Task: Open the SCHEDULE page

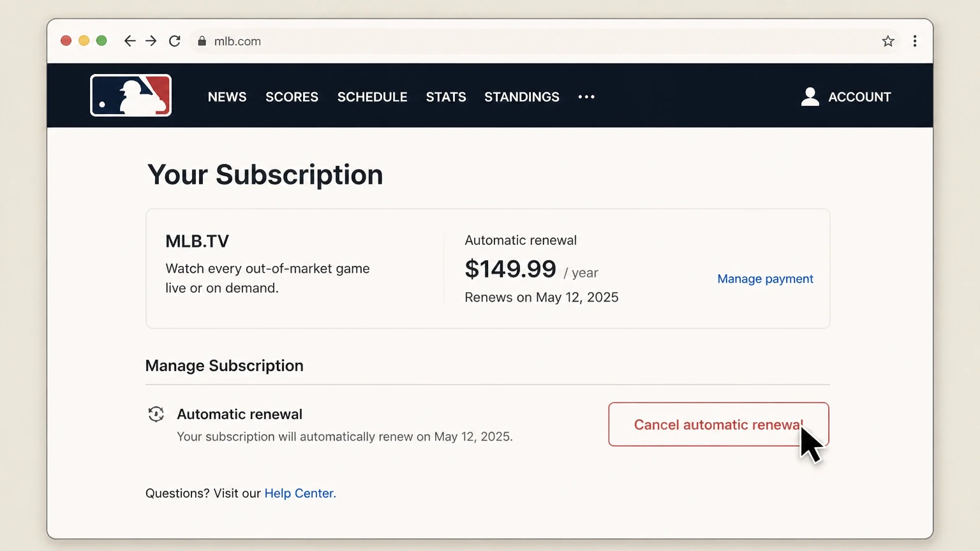Action: pos(372,97)
